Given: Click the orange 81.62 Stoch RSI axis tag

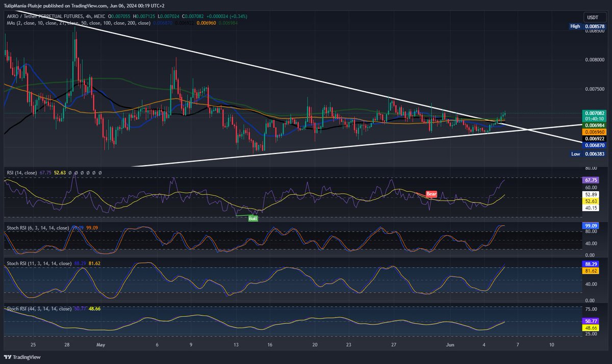Looking at the screenshot, I should 591,271.
